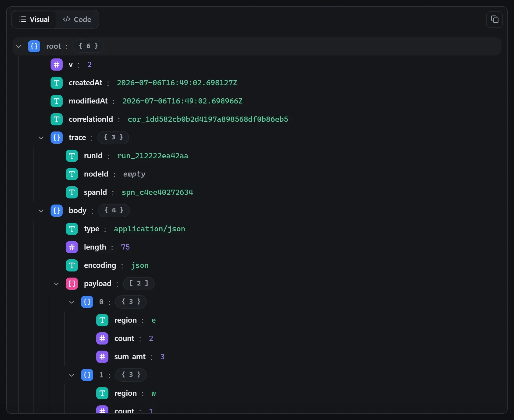
Task: Click the spanId key label
Action: pyautogui.click(x=95, y=192)
